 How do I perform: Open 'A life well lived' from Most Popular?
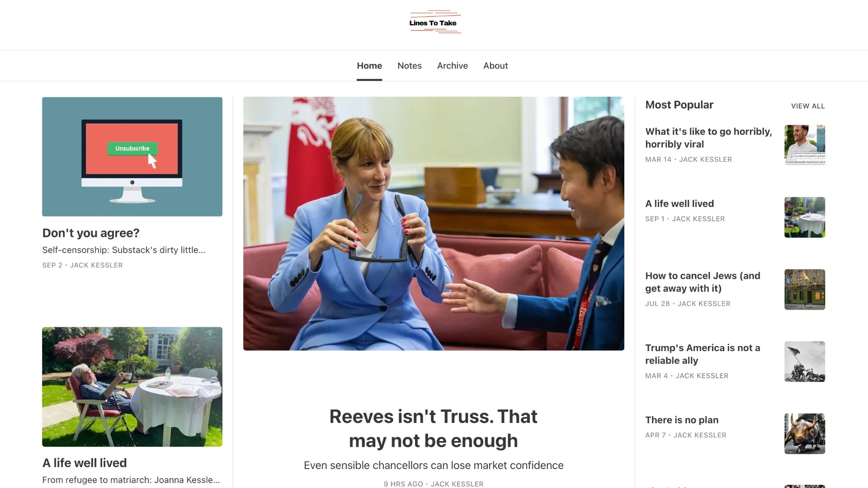679,203
